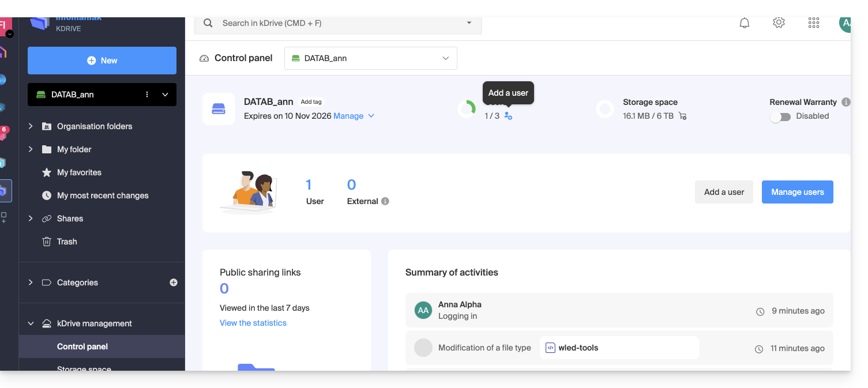Screen dimensions: 868x388
Task: Click the External users info icon
Action: [385, 201]
